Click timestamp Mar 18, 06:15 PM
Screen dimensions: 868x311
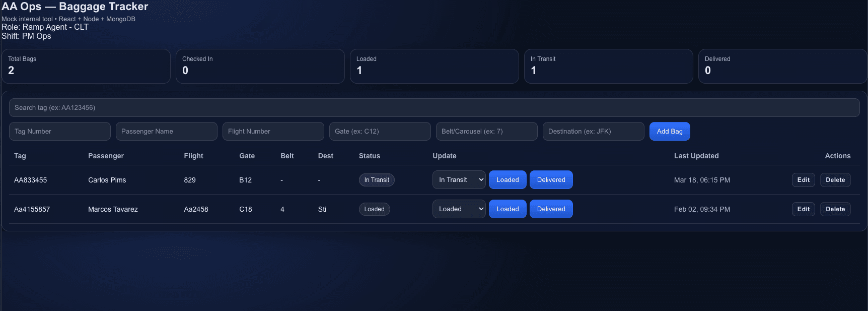pyautogui.click(x=702, y=180)
